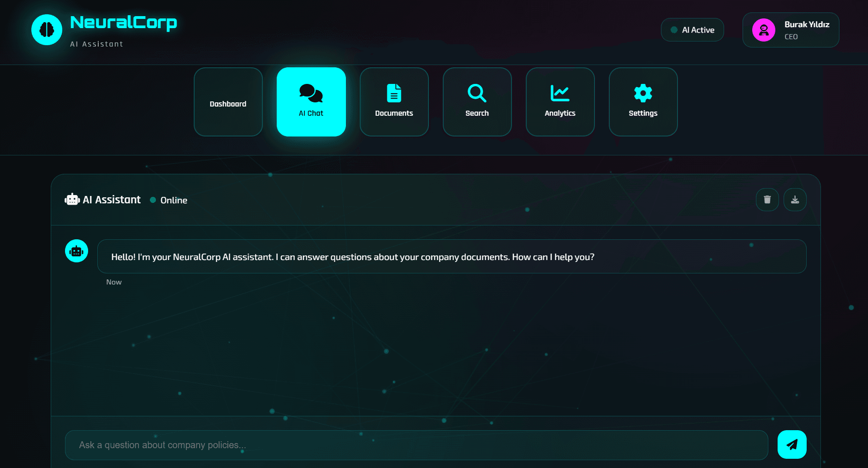Open Settings via the gear icon
This screenshot has width=868, height=468.
[643, 94]
